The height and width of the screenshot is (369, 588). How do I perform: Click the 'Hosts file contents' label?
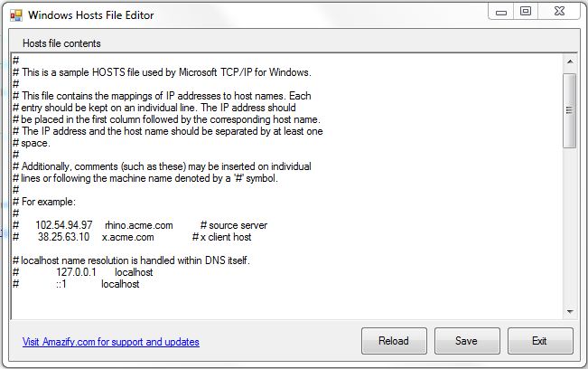61,43
